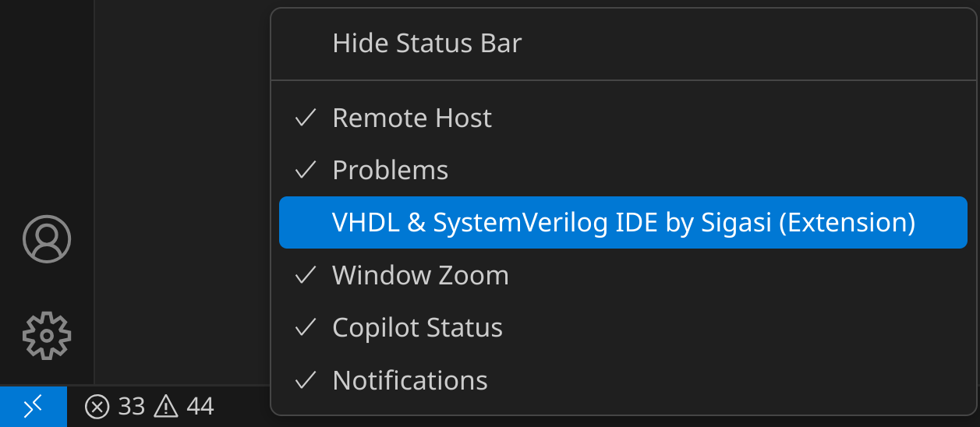
Task: Click empty status bar space right of warnings
Action: [246, 407]
